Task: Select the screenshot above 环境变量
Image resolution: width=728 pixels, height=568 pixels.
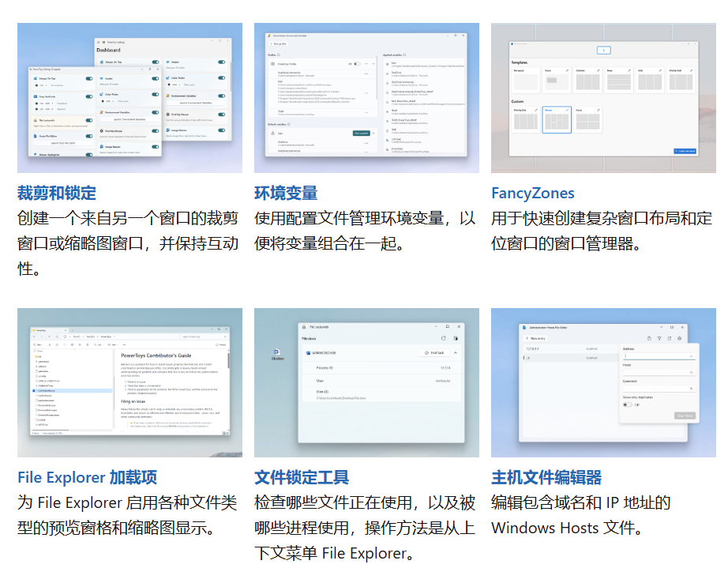Action: 367,98
